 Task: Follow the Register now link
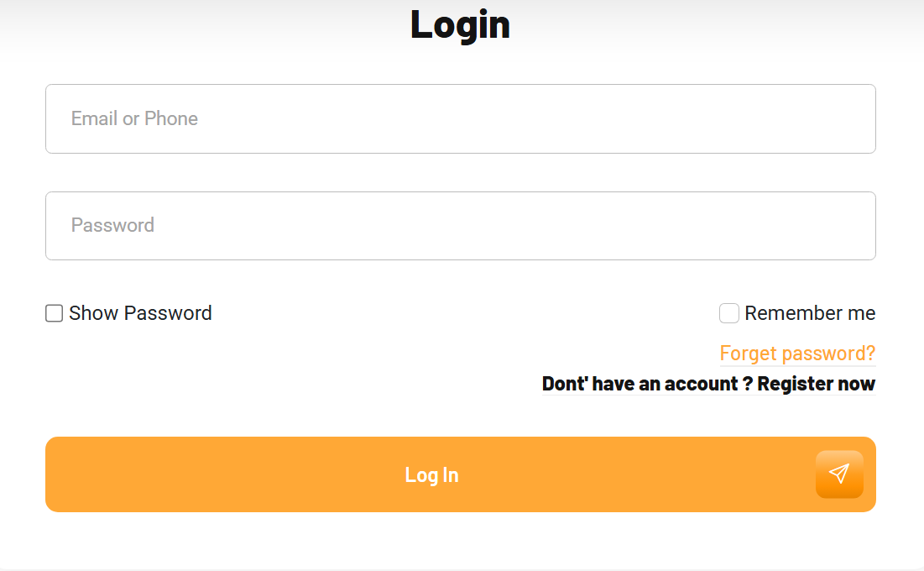tap(817, 384)
